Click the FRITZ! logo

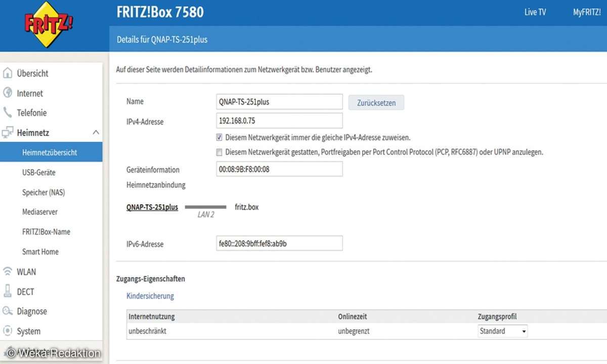(x=49, y=25)
